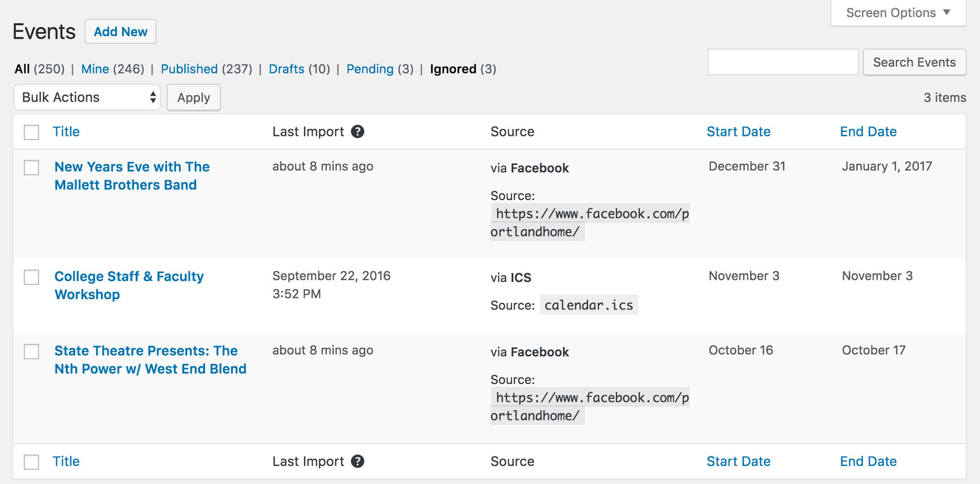Check the College Staff & Faculty Workshop checkbox
This screenshot has width=980, height=484.
(x=31, y=278)
